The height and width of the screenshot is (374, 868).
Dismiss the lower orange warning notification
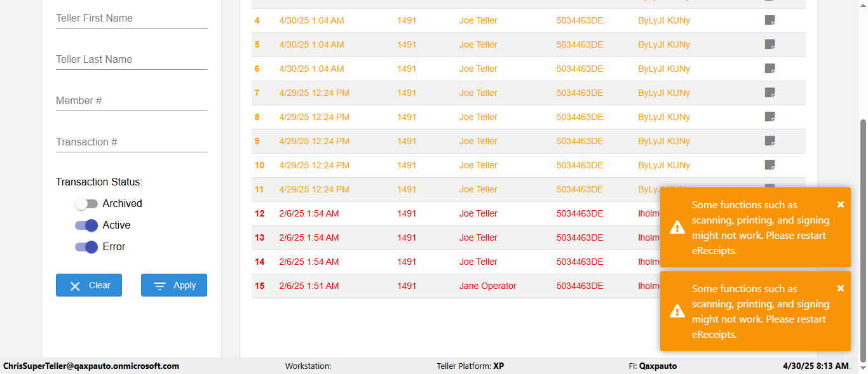point(840,288)
